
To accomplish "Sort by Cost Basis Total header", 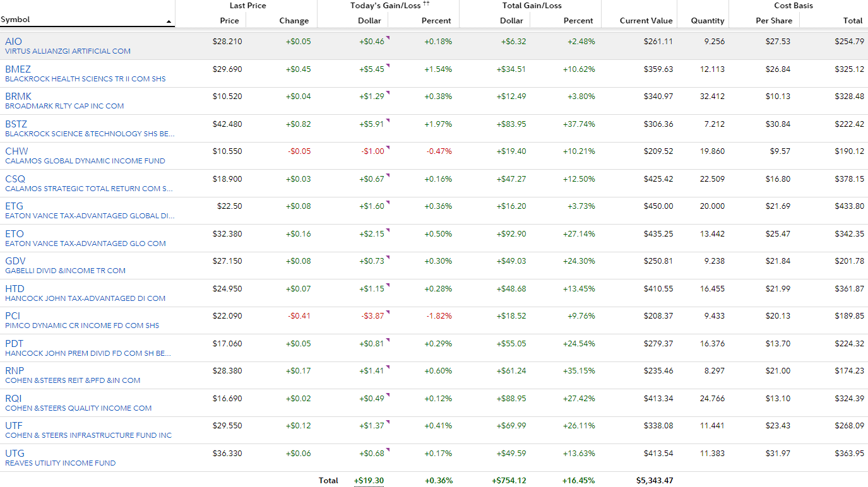I will point(853,20).
